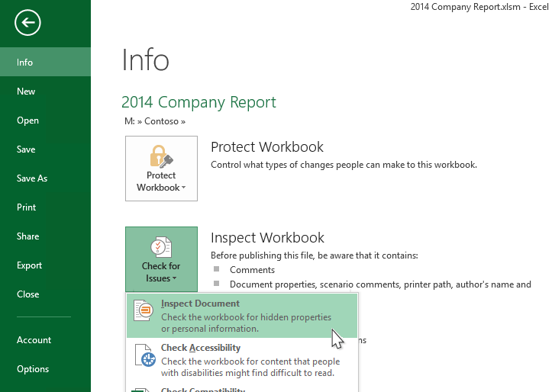Close the workbook via Close item
Screen dimensions: 555x392
pos(45,294)
